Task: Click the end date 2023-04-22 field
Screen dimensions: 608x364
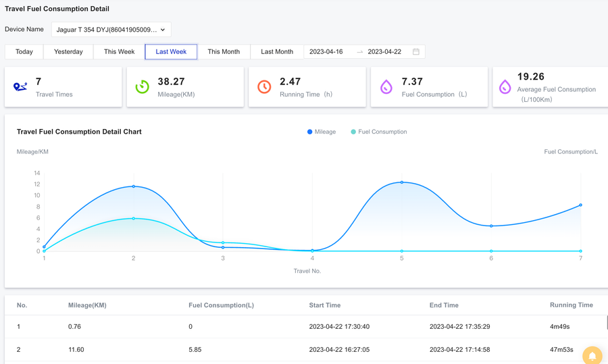Action: (384, 52)
